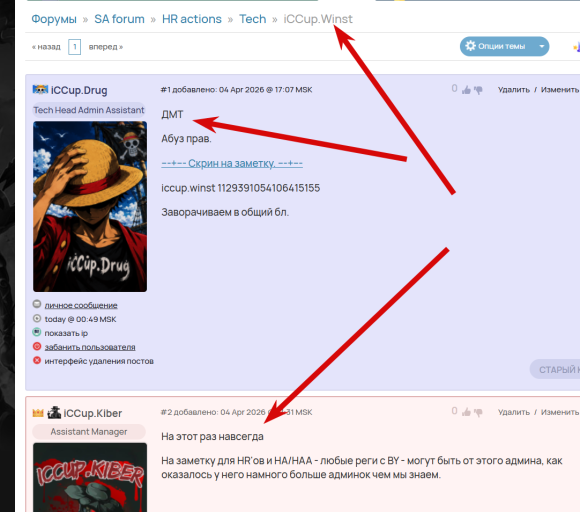Click the red X icon beside интерфейс удаления постов

pos(37,360)
